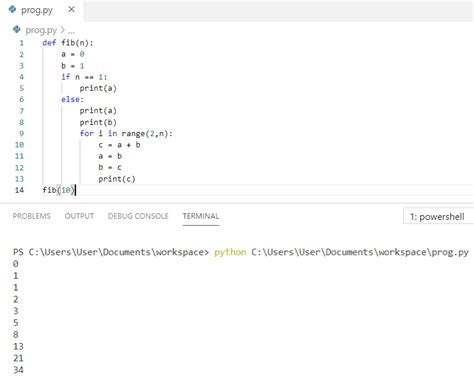Close the prog.py tab
This screenshot has width=474, height=376.
click(71, 10)
